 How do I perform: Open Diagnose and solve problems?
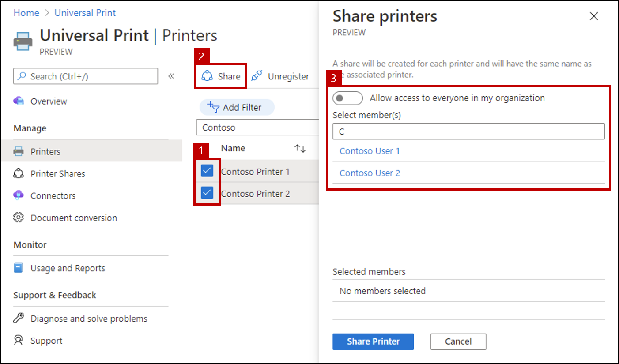click(x=89, y=318)
